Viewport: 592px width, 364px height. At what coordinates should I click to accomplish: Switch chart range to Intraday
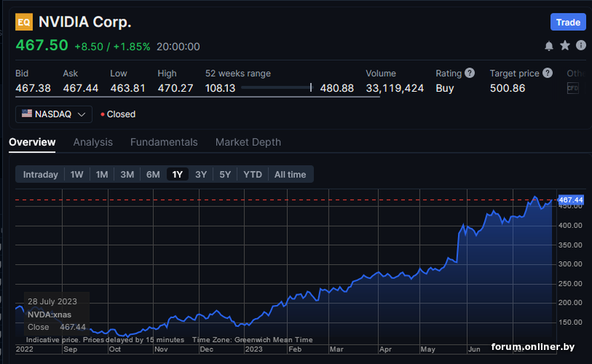40,175
